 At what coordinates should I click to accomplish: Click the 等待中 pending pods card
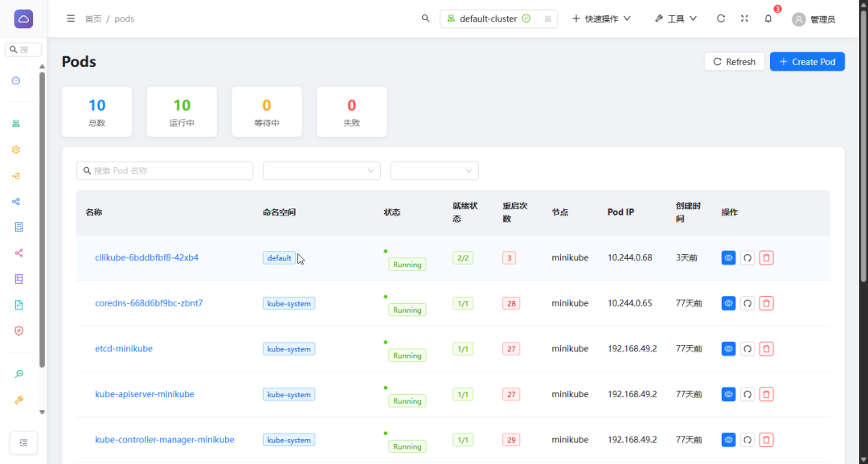point(267,112)
